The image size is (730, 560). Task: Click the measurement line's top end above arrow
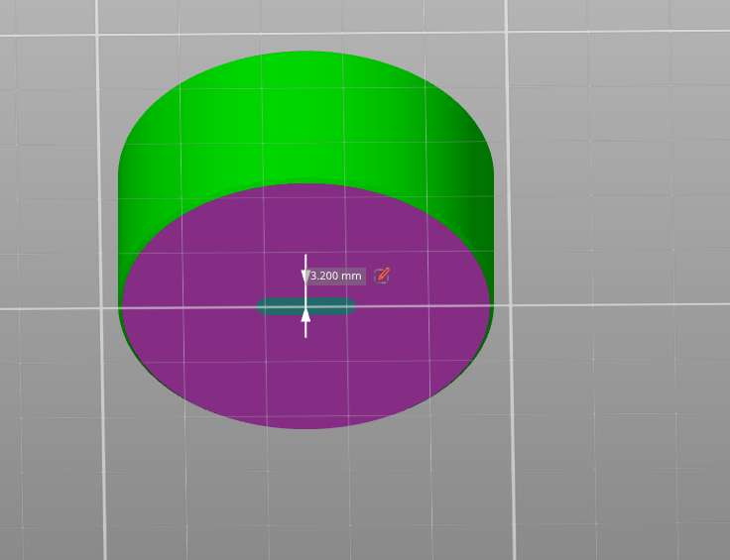(x=305, y=258)
